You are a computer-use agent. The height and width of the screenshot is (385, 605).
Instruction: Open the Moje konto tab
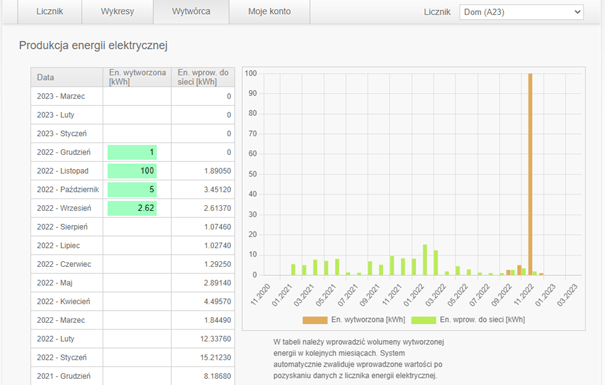pos(269,12)
